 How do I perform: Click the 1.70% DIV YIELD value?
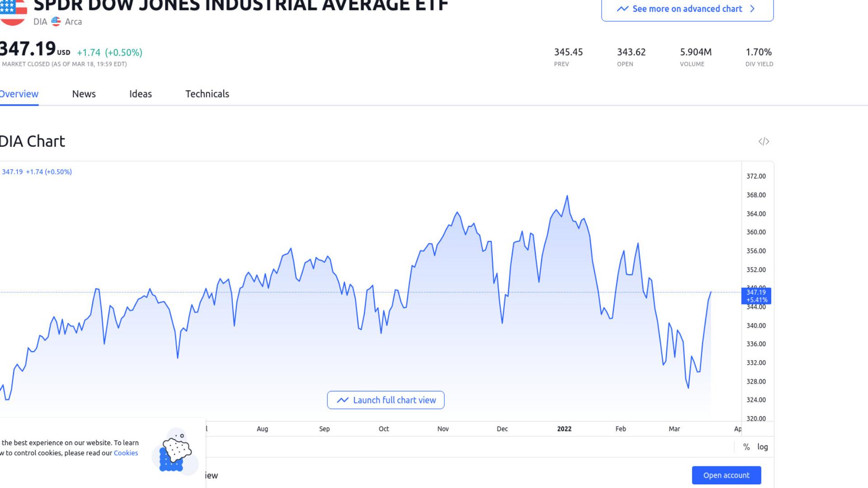click(759, 52)
